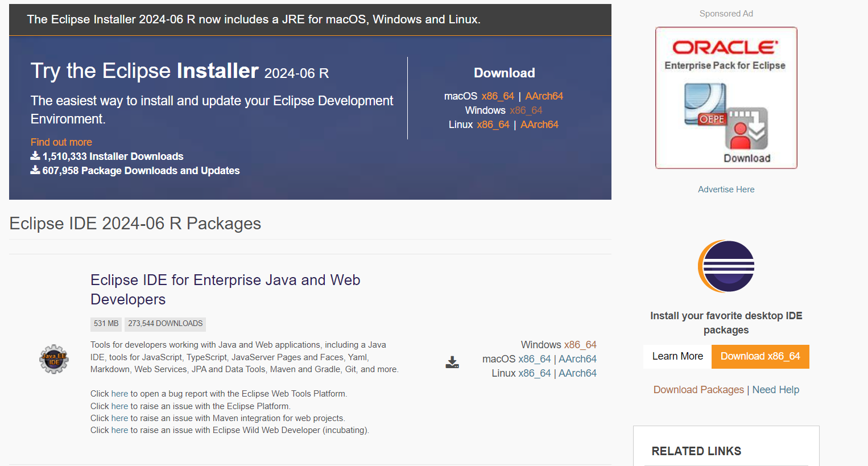Click the download icon next to Package Downloads count
This screenshot has height=466, width=868.
pyautogui.click(x=35, y=170)
